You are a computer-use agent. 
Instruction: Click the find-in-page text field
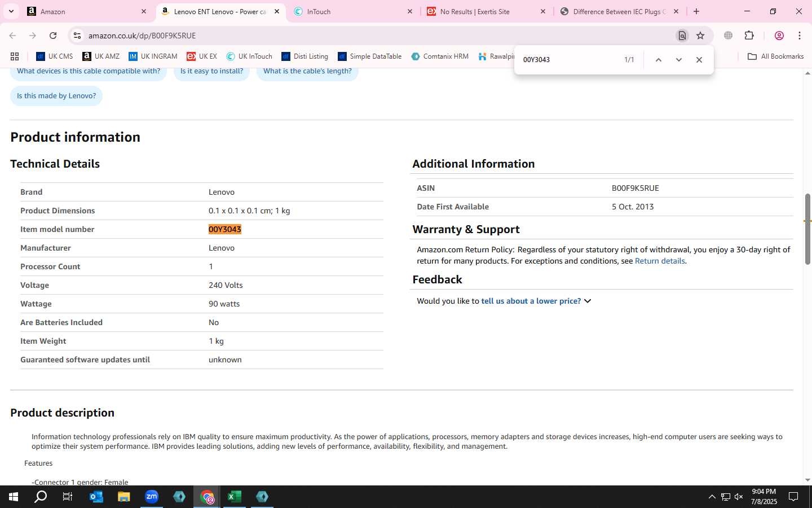(x=568, y=60)
